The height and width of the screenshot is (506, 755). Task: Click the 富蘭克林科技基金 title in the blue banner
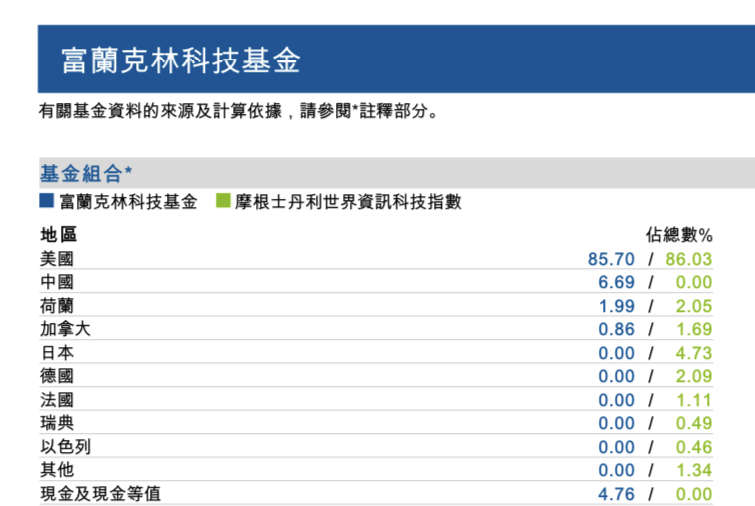181,60
